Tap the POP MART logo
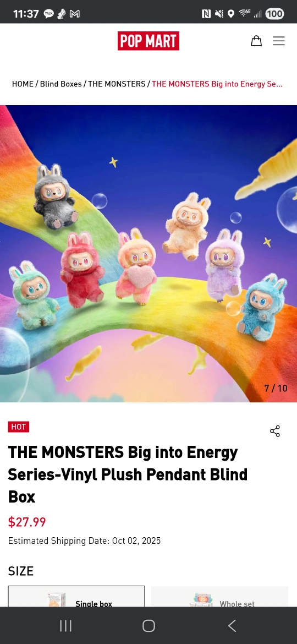Screen dimensions: 297x644 tap(148, 41)
